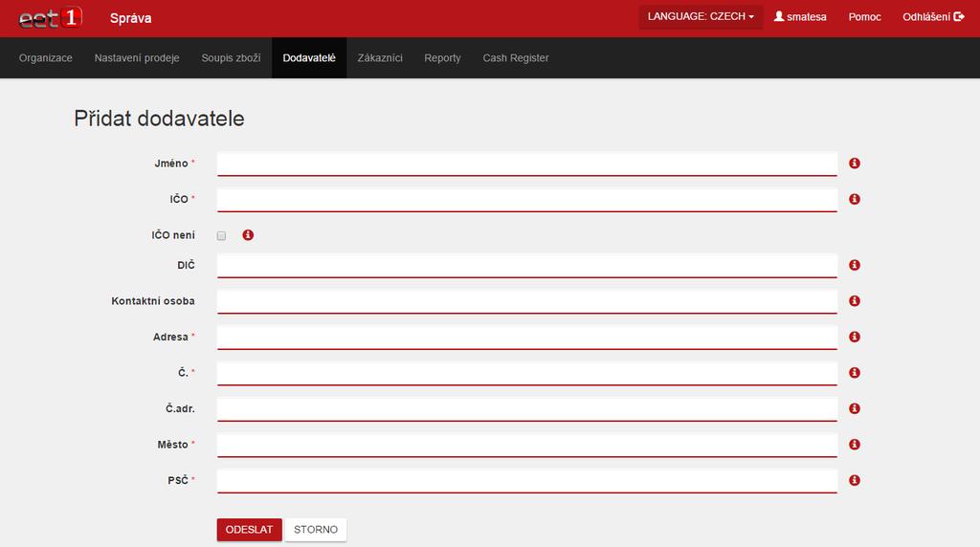This screenshot has width=980, height=547.
Task: Open the Pomoc help link
Action: coord(864,17)
